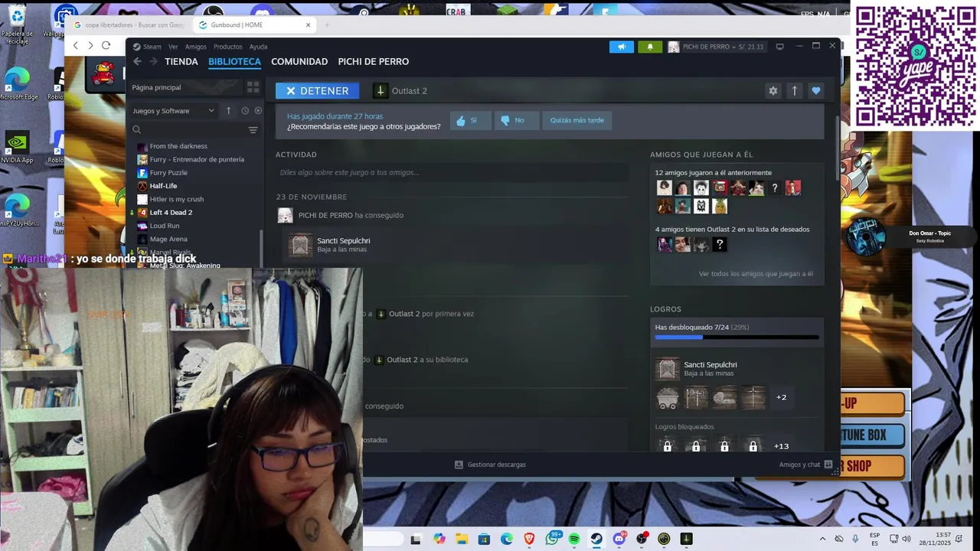The width and height of the screenshot is (980, 551).
Task: Select BIBLIOTECA tab
Action: (234, 62)
